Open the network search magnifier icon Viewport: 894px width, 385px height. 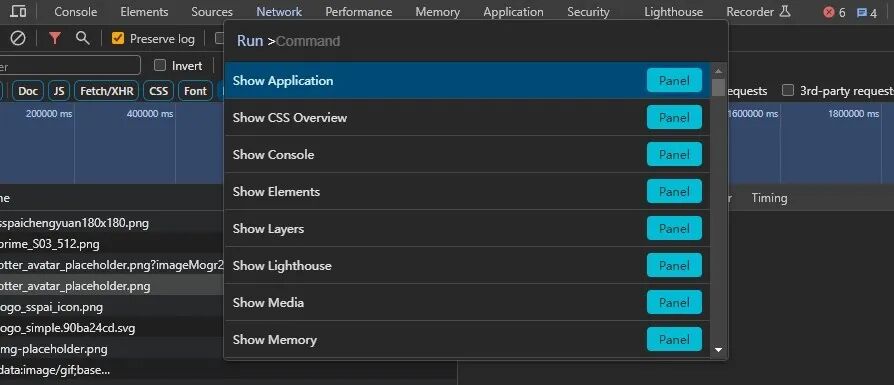coord(83,38)
